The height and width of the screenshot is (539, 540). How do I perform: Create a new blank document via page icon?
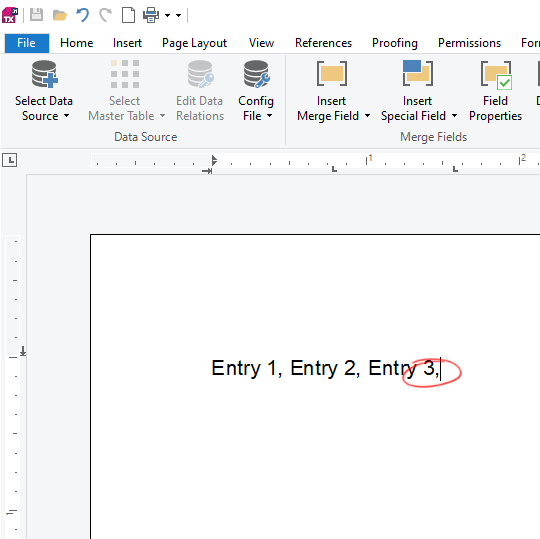click(128, 15)
